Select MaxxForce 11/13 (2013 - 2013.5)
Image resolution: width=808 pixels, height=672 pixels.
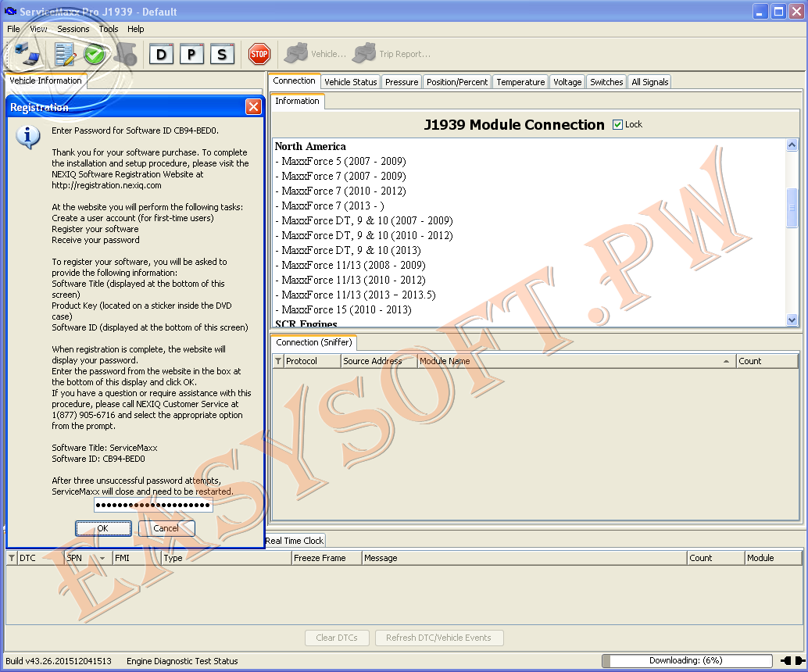(x=356, y=295)
